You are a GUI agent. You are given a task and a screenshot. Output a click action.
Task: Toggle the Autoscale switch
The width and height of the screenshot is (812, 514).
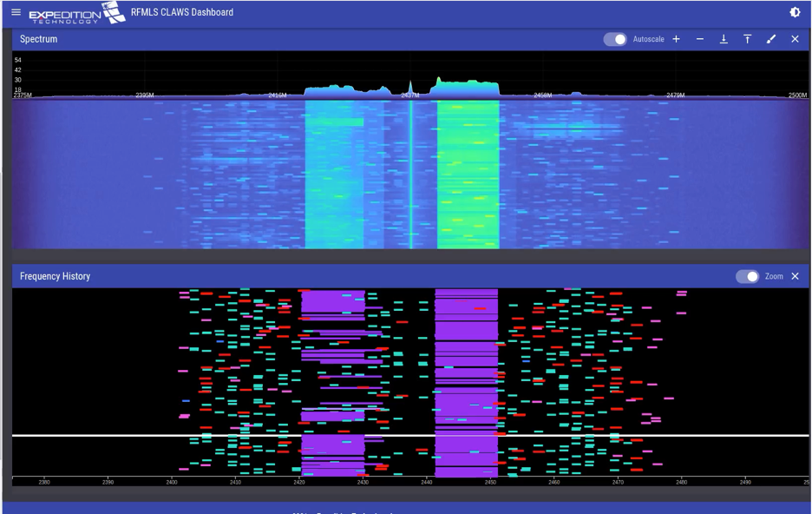point(615,39)
